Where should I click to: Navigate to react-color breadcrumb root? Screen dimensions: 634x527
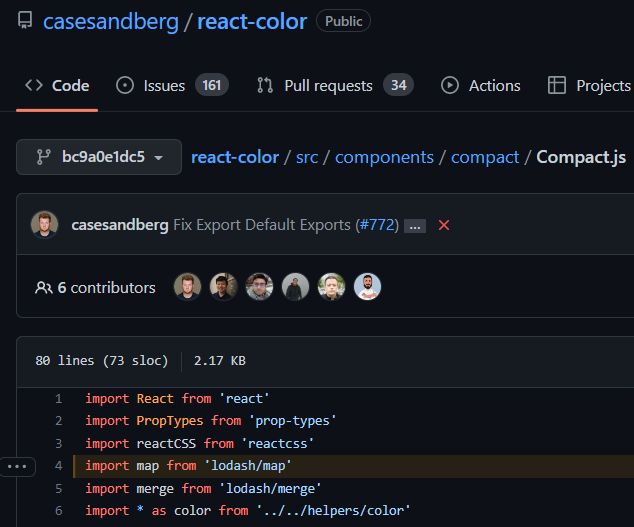coord(235,157)
